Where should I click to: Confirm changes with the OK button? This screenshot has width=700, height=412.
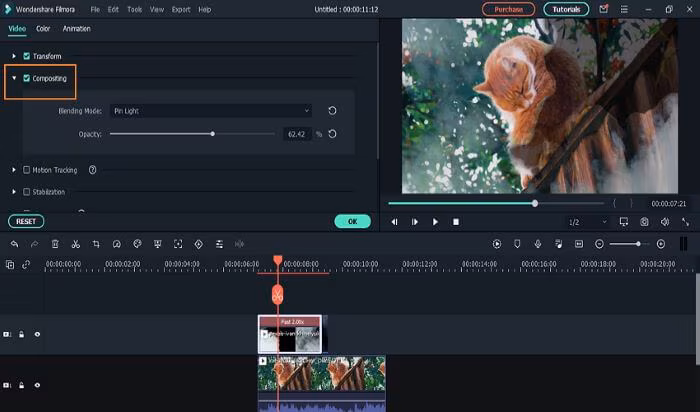(352, 221)
